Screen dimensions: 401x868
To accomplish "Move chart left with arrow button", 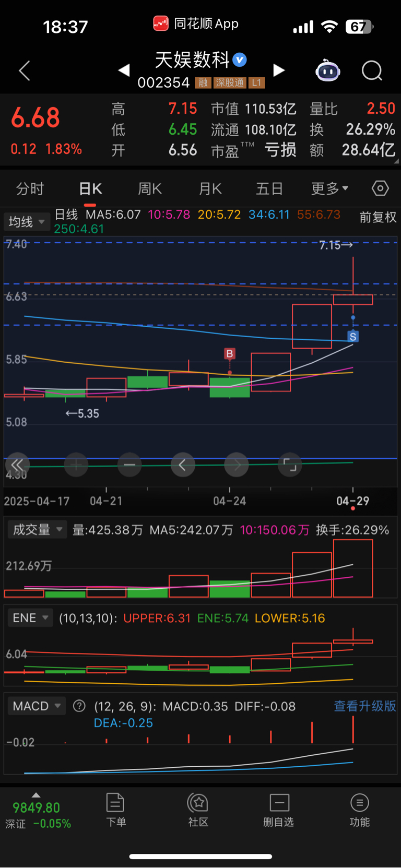I will coord(183,465).
